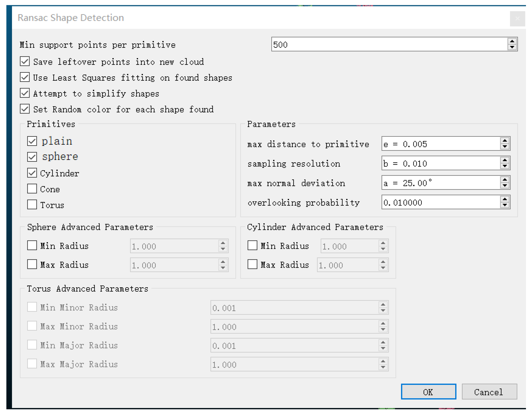Screen dimensions: 532x416
Task: Uncheck Save leftover points into new cloud
Action: tap(25, 61)
